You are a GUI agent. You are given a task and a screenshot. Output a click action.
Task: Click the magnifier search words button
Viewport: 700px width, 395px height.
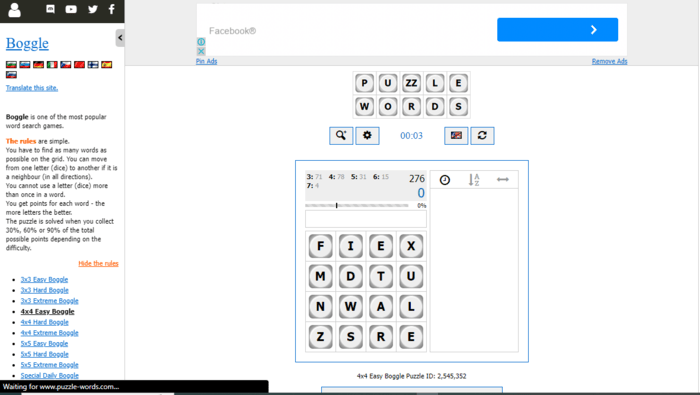(x=341, y=136)
